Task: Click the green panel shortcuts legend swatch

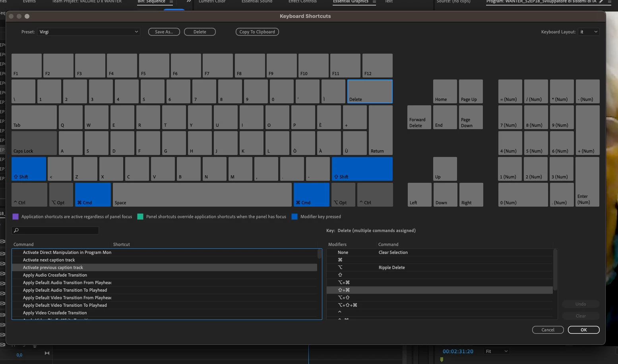Action: (140, 217)
